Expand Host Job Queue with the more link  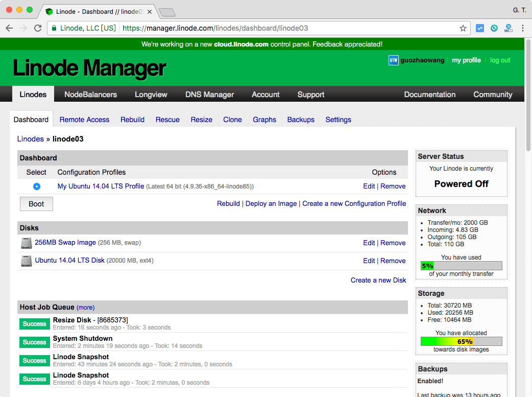click(85, 308)
